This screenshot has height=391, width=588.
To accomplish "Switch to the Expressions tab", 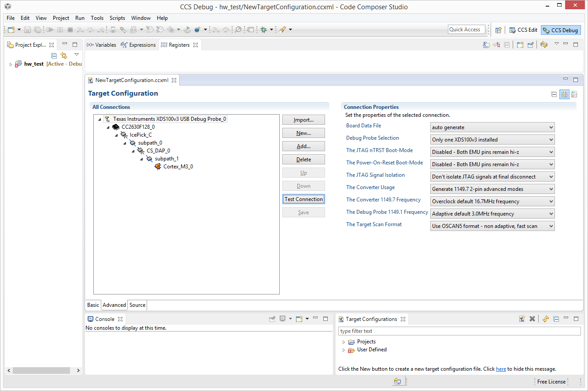I will click(x=138, y=45).
